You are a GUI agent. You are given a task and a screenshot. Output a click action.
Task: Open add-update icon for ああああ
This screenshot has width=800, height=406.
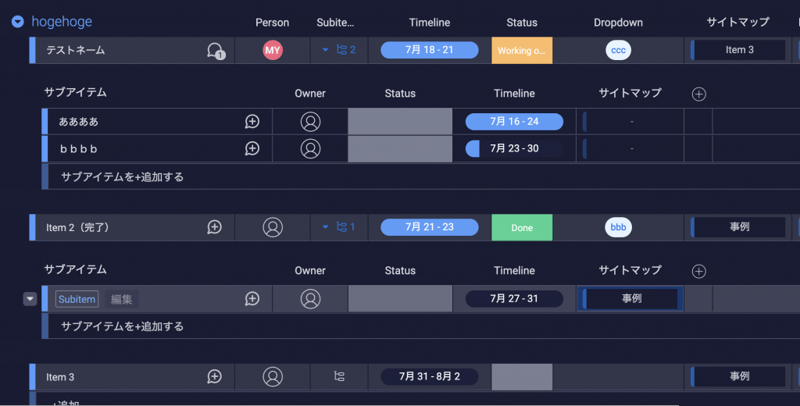252,121
